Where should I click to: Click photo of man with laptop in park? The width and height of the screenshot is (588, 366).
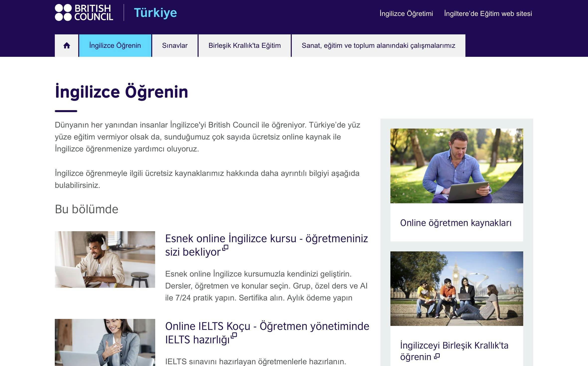(x=456, y=166)
